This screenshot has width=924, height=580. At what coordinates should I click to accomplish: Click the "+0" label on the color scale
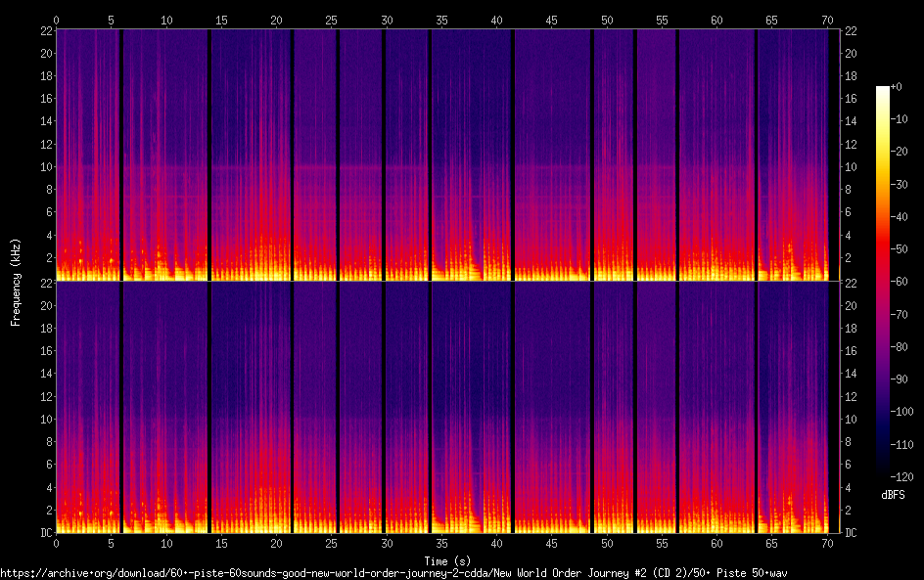point(896,87)
